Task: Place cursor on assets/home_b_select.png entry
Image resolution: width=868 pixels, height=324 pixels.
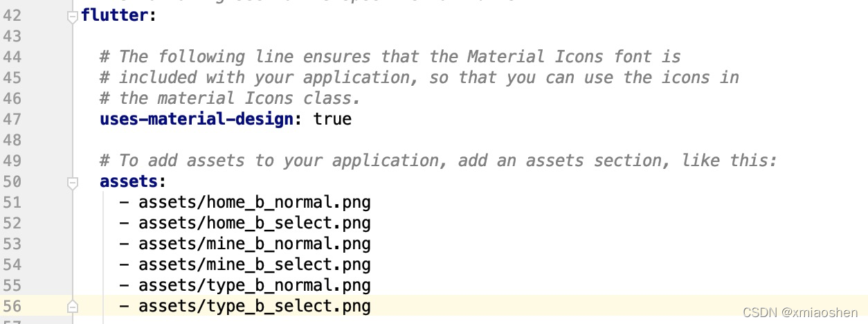Action: tap(254, 223)
